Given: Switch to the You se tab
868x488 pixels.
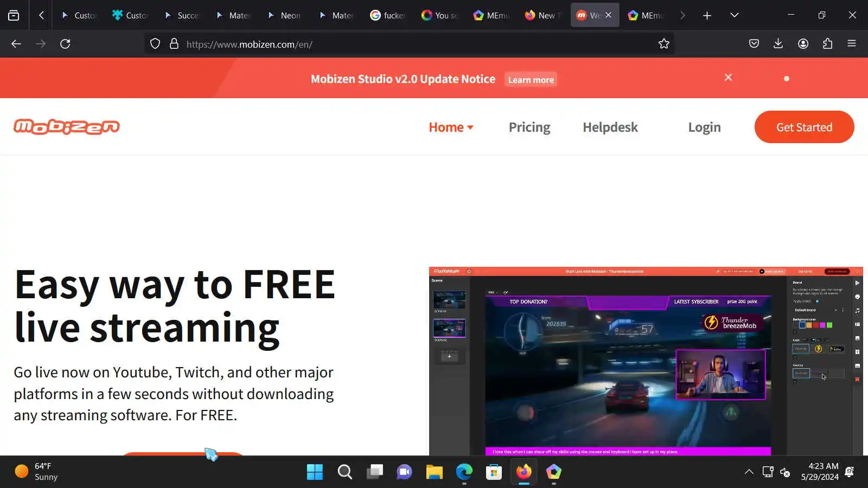Looking at the screenshot, I should [440, 15].
